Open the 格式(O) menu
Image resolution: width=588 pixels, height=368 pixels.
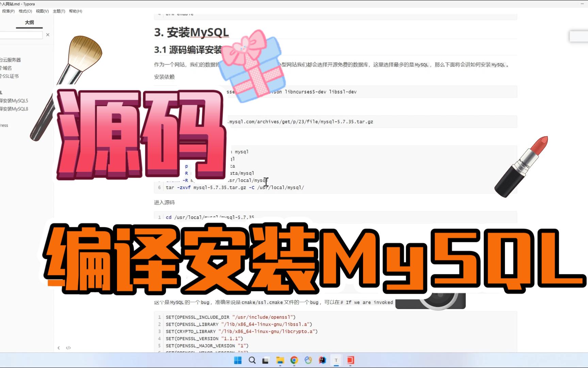click(25, 11)
